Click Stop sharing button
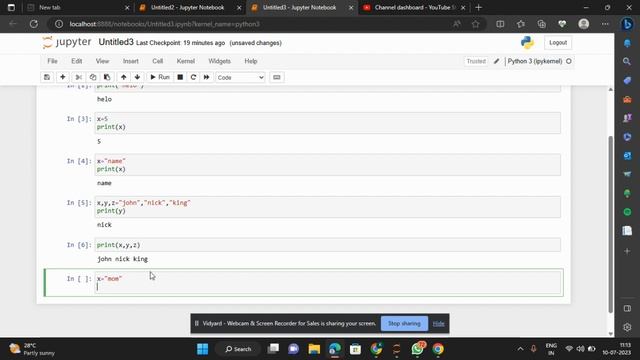This screenshot has width=640, height=360. (x=404, y=323)
